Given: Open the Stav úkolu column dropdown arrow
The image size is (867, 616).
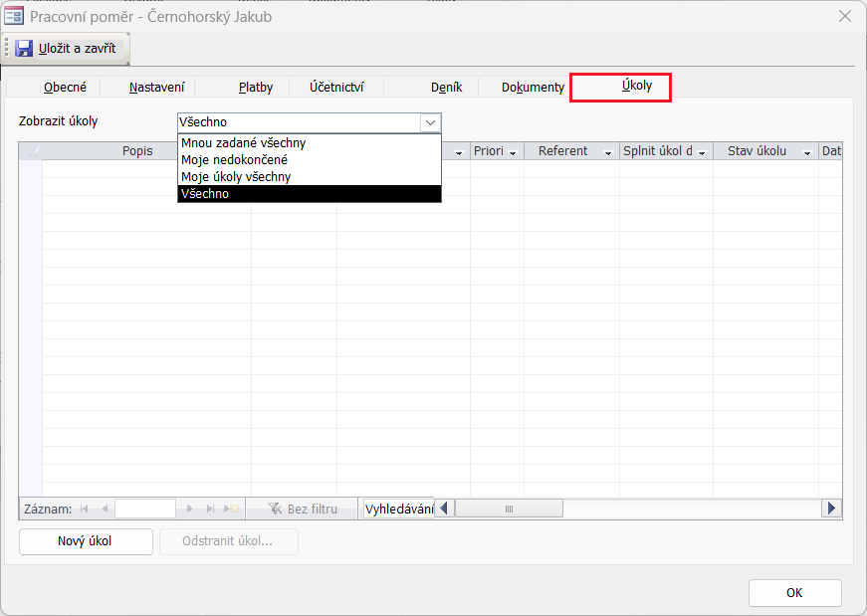Looking at the screenshot, I should (x=807, y=152).
